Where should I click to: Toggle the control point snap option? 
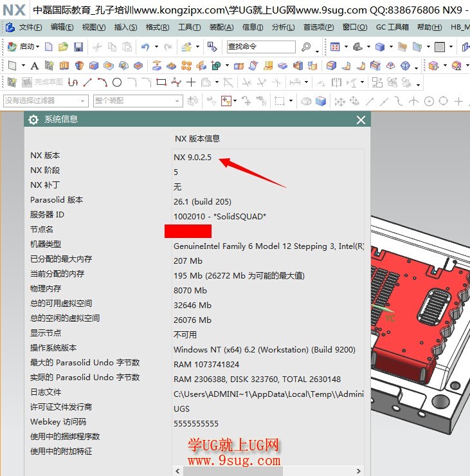point(399,101)
